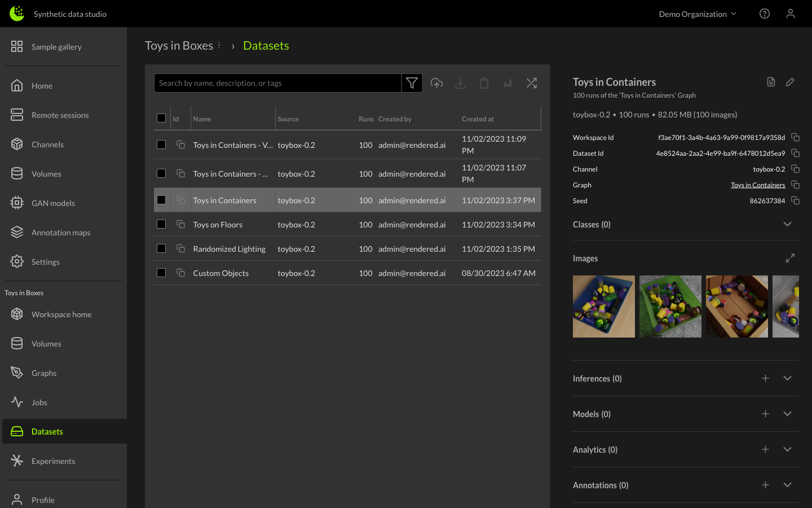Check the select-all checkbox in the table header
This screenshot has height=508, width=812.
click(161, 118)
